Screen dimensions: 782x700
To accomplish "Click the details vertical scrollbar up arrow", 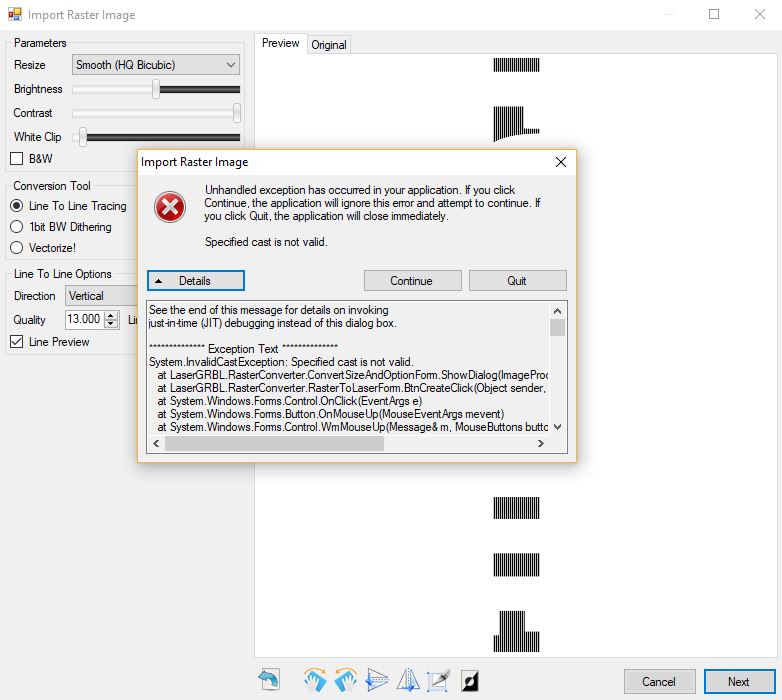I will 558,311.
